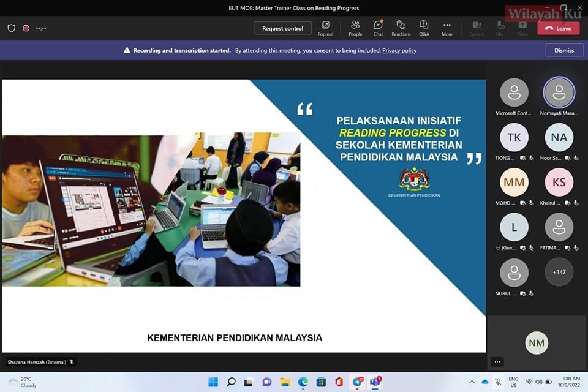
Task: Click the shield security icon in meeting toolbar
Action: 11,28
